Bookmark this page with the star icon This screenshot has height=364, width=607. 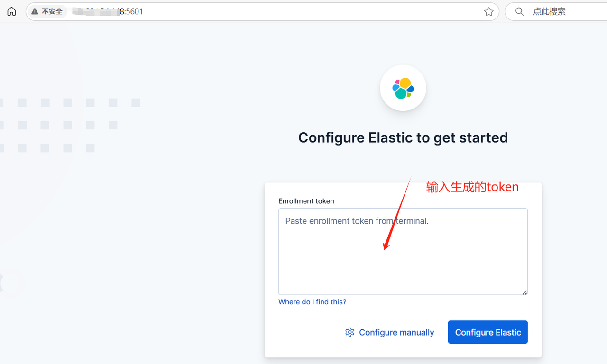(489, 12)
